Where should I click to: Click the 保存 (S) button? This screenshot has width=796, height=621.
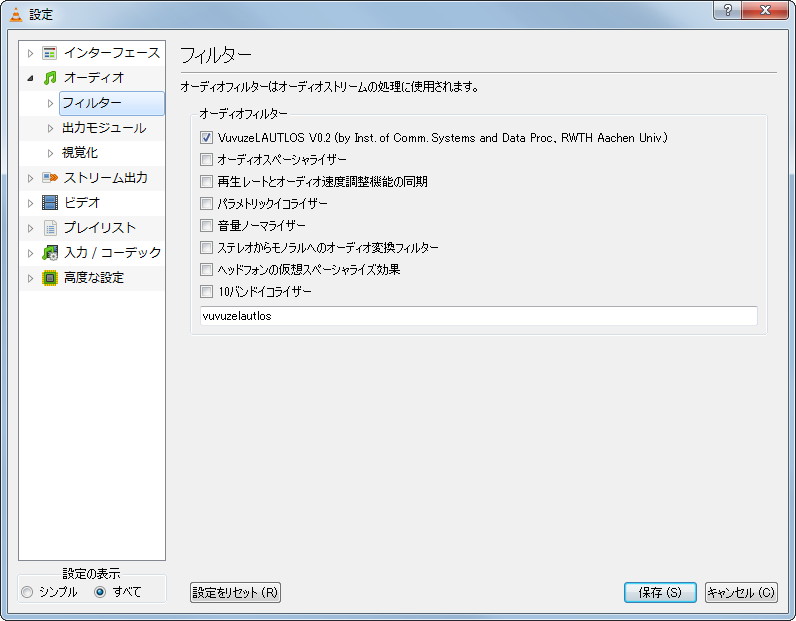(660, 593)
